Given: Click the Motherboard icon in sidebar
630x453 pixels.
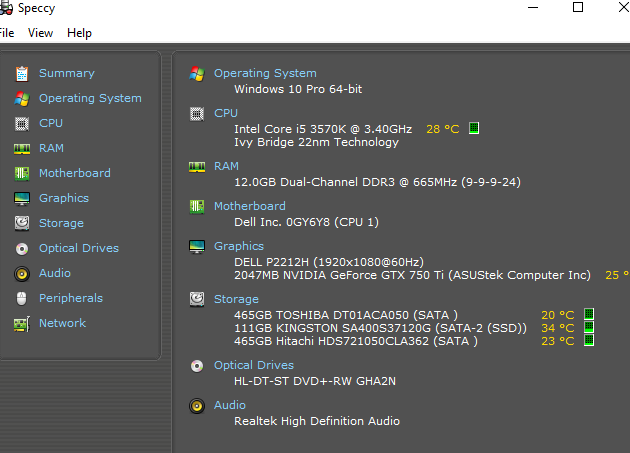Looking at the screenshot, I should [22, 174].
